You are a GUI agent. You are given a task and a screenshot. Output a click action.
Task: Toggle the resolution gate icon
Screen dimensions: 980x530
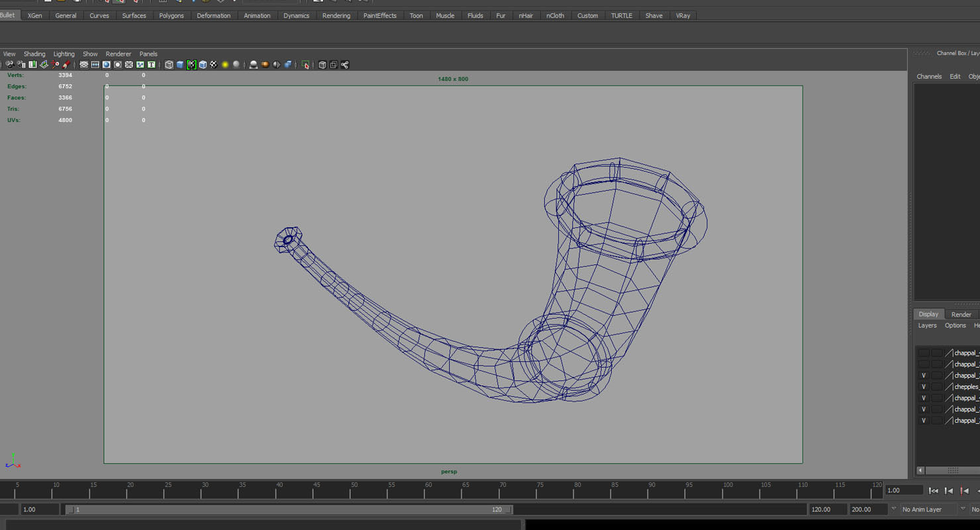[x=107, y=65]
